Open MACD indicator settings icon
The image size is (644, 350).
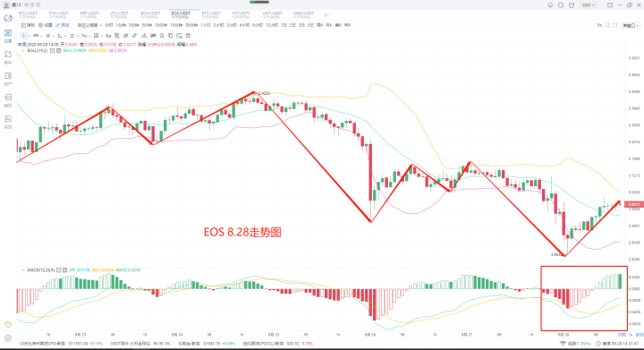(59, 270)
